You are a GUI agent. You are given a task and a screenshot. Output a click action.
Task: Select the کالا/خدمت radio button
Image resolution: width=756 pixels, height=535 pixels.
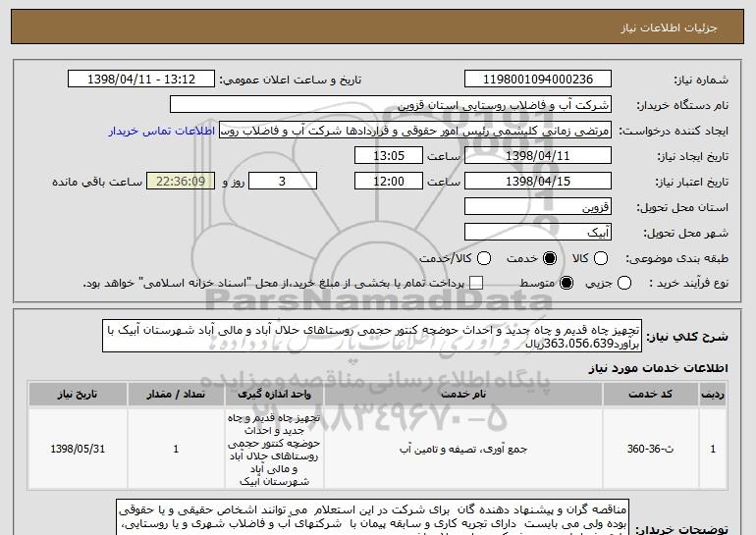tap(484, 258)
